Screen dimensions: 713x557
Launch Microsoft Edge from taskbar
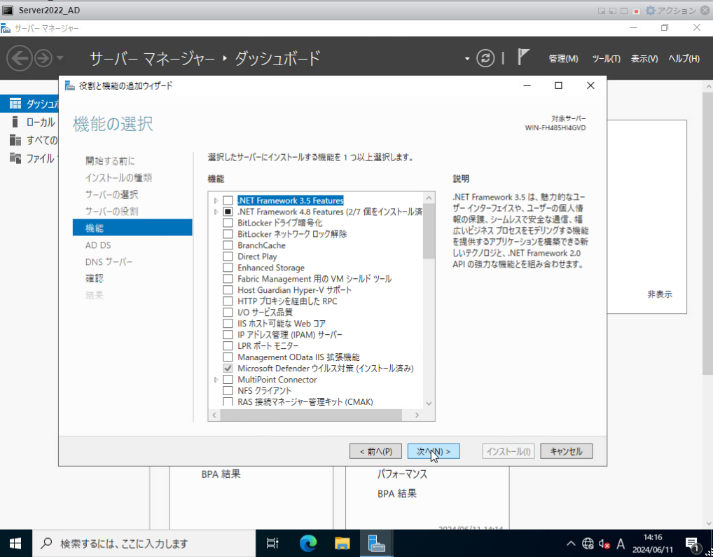coord(308,543)
